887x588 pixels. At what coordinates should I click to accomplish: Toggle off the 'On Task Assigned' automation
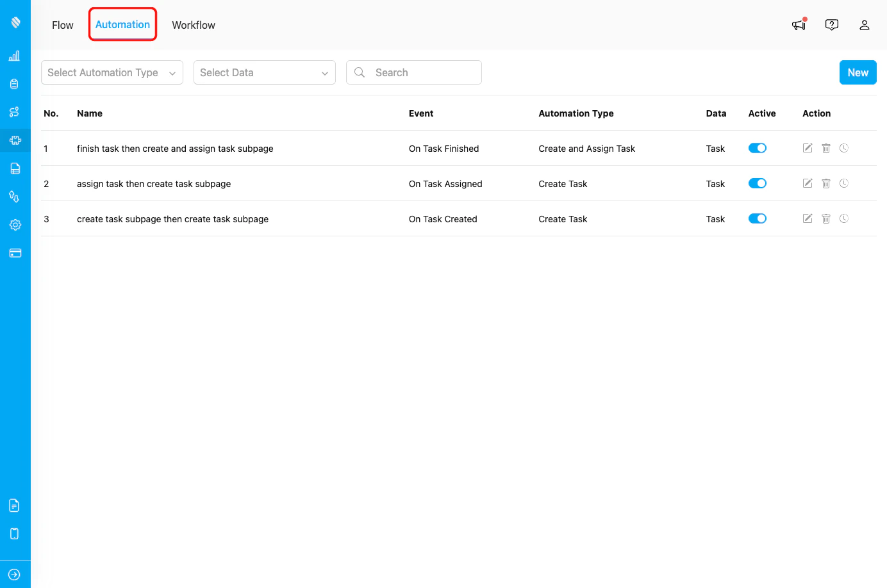point(757,183)
